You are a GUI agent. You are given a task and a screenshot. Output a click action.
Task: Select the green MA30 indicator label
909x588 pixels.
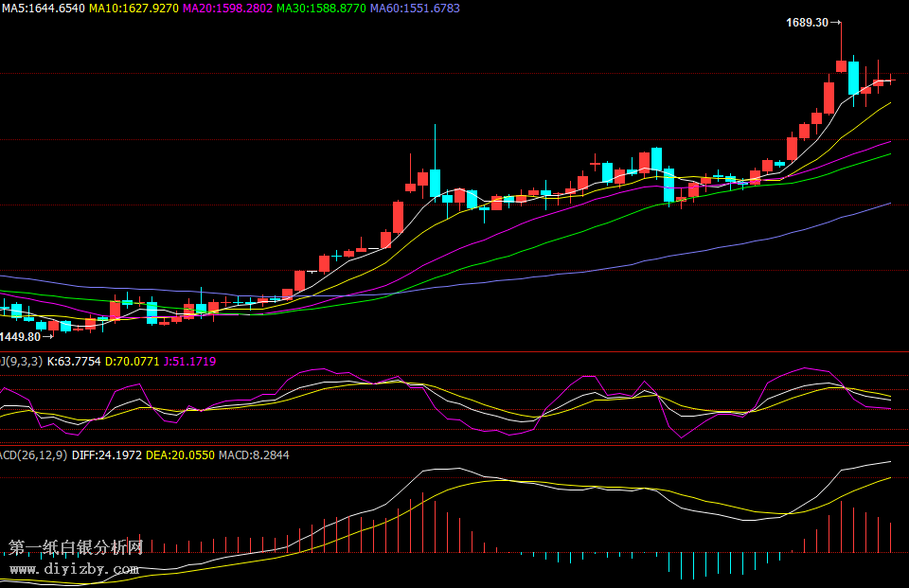pos(321,9)
